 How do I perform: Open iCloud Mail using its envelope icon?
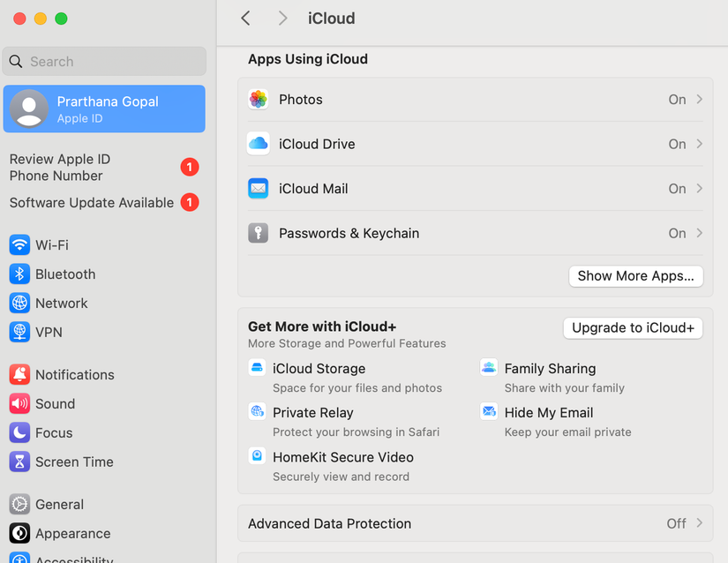(x=258, y=188)
